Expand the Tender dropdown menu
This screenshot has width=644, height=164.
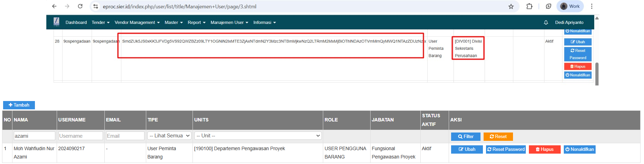point(101,22)
